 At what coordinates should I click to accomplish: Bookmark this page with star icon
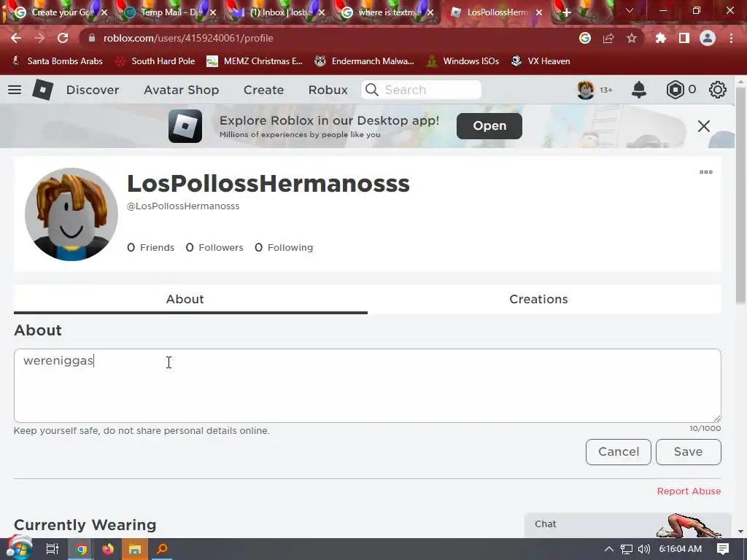click(632, 38)
